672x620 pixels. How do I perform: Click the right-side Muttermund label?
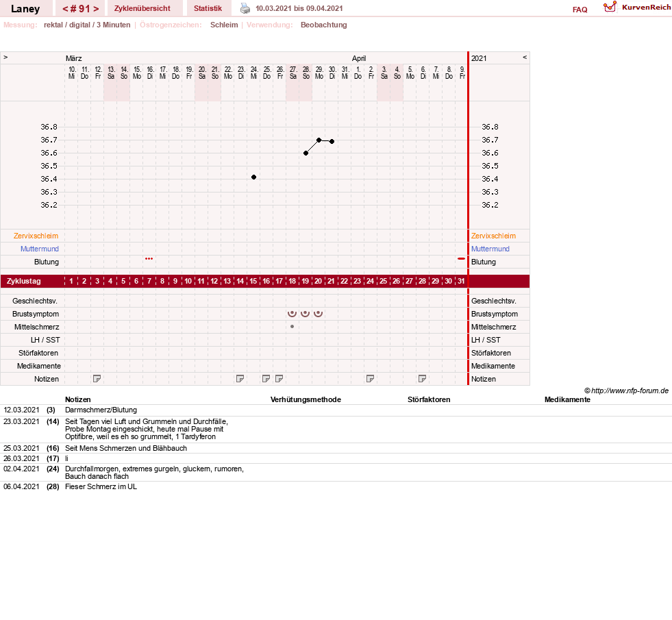pyautogui.click(x=490, y=249)
